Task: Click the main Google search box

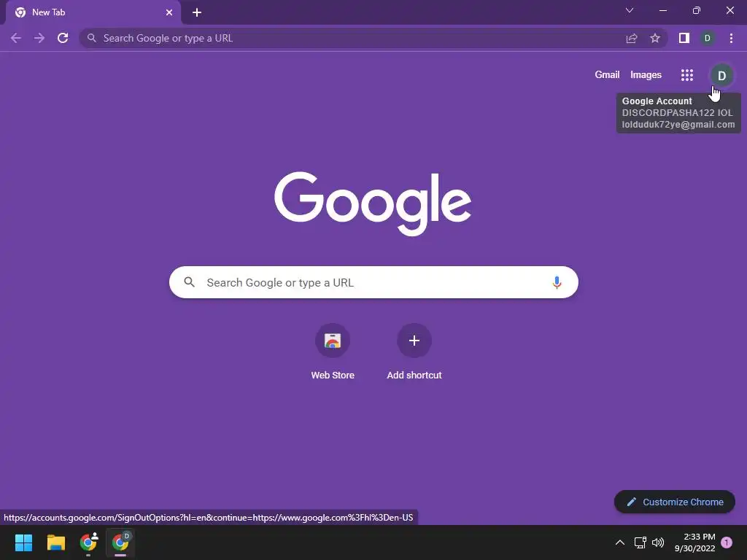Action: tap(374, 282)
